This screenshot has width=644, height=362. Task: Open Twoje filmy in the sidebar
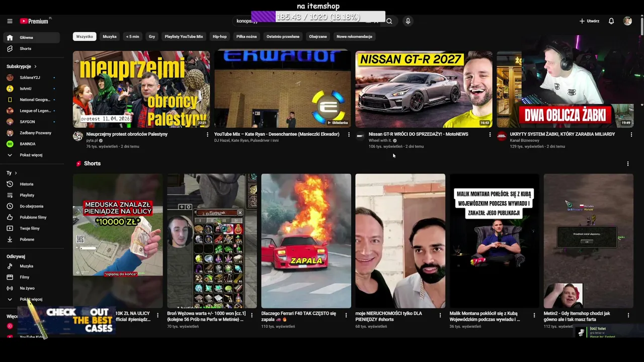(31, 228)
